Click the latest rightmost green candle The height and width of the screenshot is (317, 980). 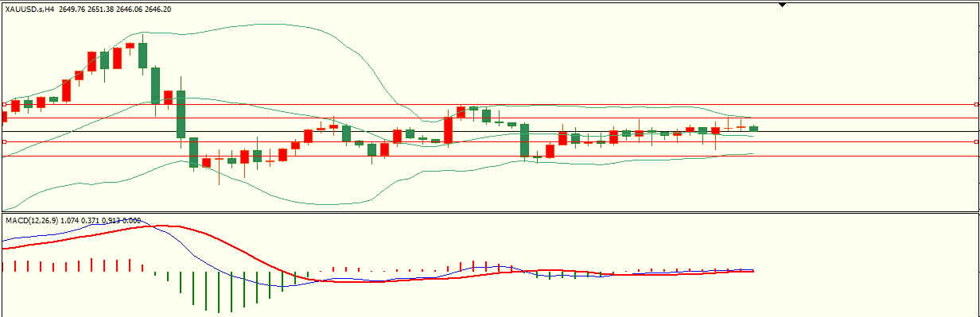(x=753, y=128)
